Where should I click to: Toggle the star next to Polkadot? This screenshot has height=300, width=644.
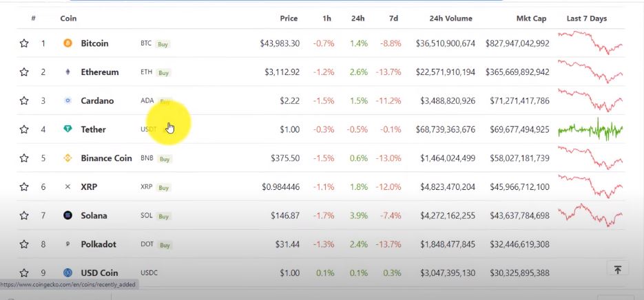pos(24,244)
